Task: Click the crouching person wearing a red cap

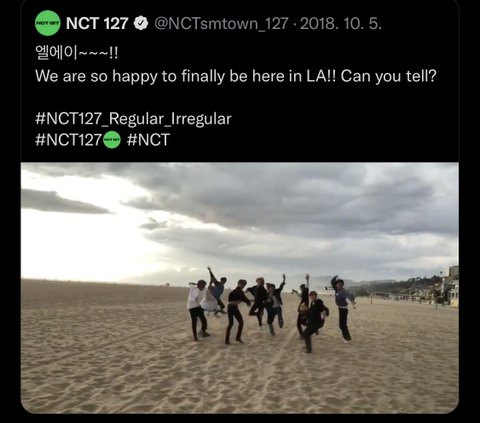Action: point(313,321)
